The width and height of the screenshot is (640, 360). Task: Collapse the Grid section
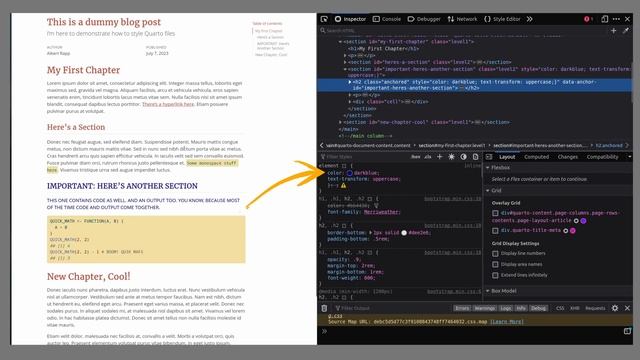(x=487, y=191)
